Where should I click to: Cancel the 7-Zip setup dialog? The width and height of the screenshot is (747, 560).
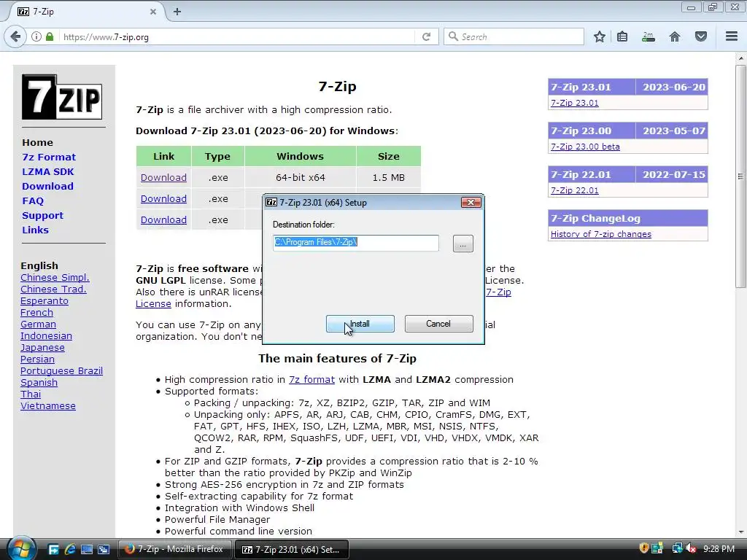438,324
